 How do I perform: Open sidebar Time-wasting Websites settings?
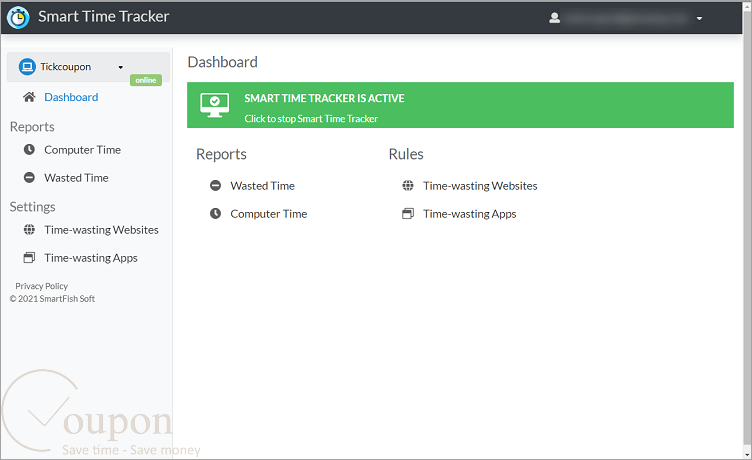tap(101, 230)
